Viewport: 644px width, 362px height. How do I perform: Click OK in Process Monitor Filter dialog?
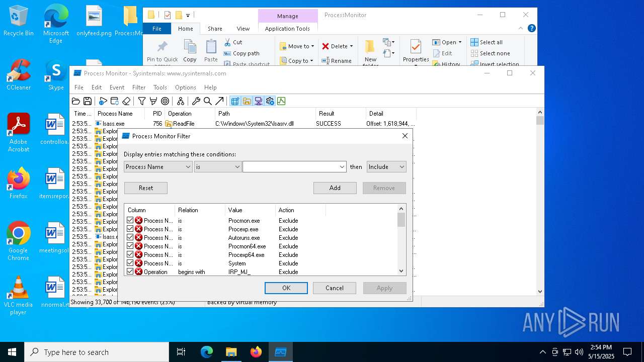click(x=286, y=288)
